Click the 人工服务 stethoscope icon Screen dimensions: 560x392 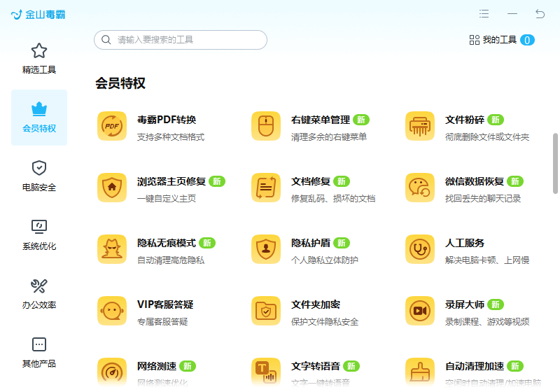click(x=420, y=249)
